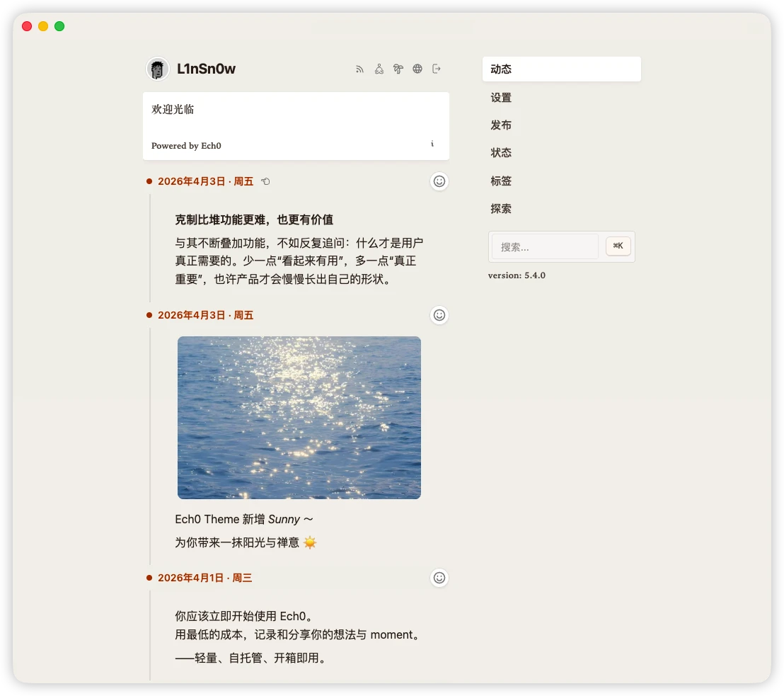
Task: Click the text ——轻量、自托管、开箱即用。
Action: (x=252, y=658)
